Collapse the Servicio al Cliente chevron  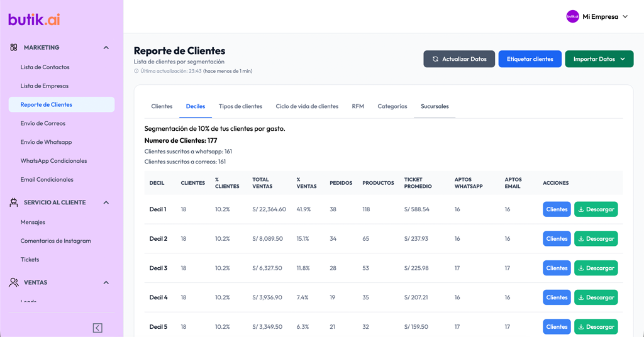[106, 202]
